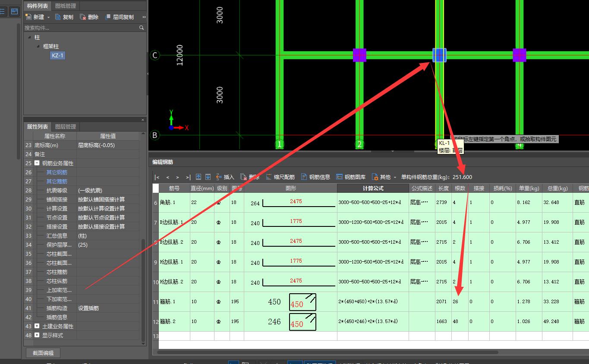Select the 箍筋.1 row name cell

[x=174, y=301]
